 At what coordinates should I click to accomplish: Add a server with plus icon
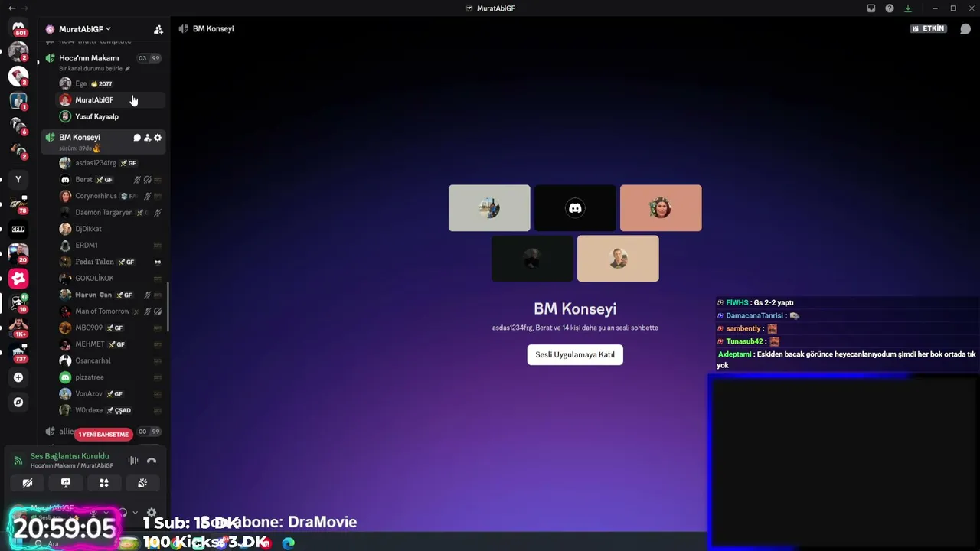[x=18, y=377]
